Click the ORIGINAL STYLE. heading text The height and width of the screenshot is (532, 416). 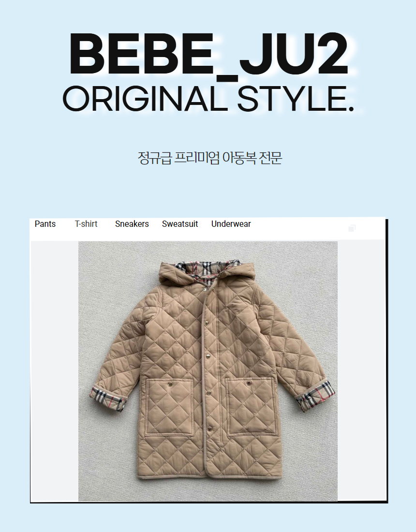[x=208, y=99]
